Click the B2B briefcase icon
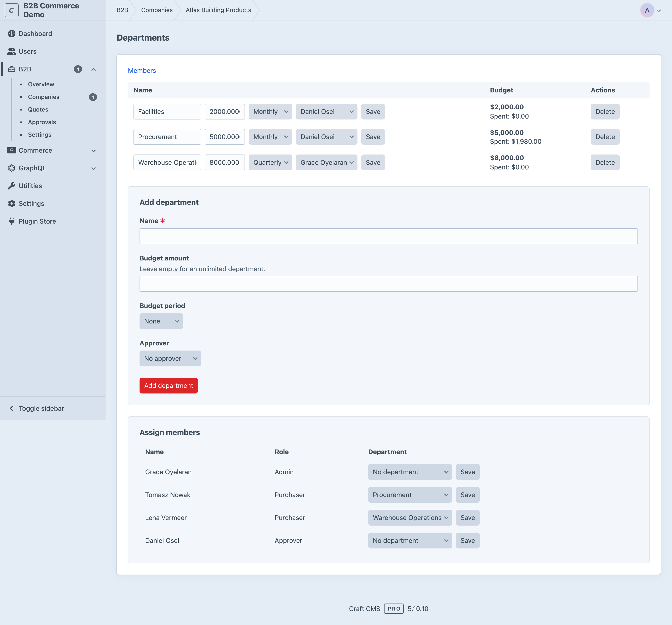This screenshot has width=672, height=625. [x=11, y=69]
